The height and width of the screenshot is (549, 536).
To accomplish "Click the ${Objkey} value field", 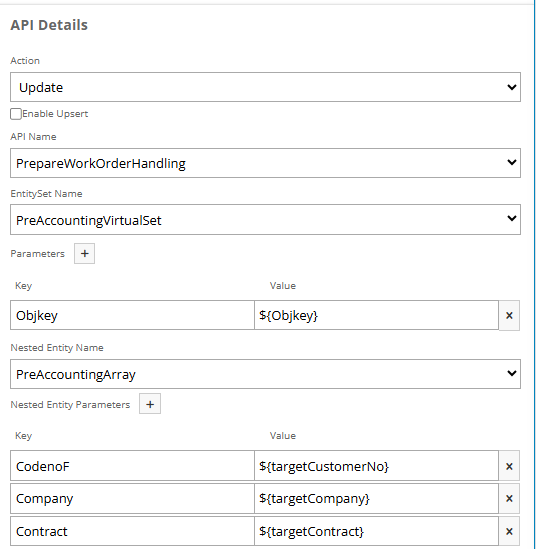I will tap(376, 315).
